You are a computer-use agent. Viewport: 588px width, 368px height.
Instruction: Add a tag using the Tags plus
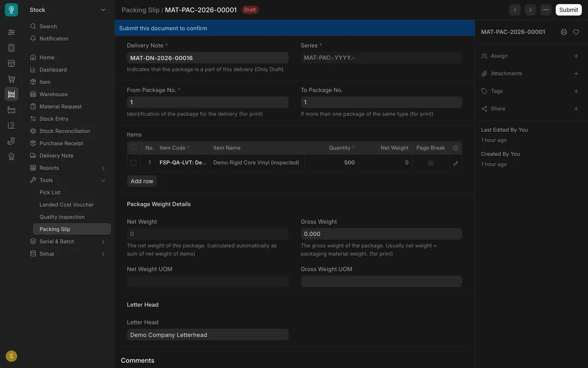click(x=576, y=91)
